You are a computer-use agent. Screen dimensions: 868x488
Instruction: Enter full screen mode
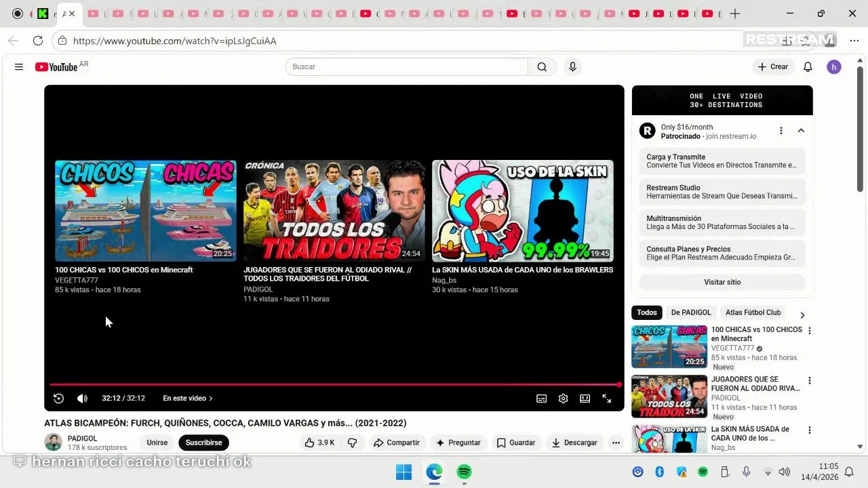pos(607,399)
